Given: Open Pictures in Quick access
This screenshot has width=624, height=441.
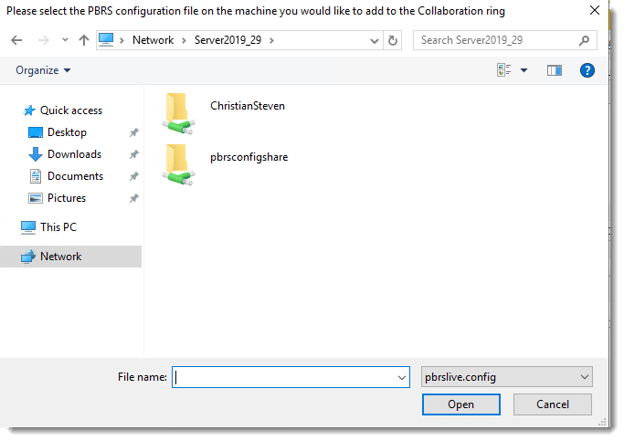Looking at the screenshot, I should tap(66, 198).
